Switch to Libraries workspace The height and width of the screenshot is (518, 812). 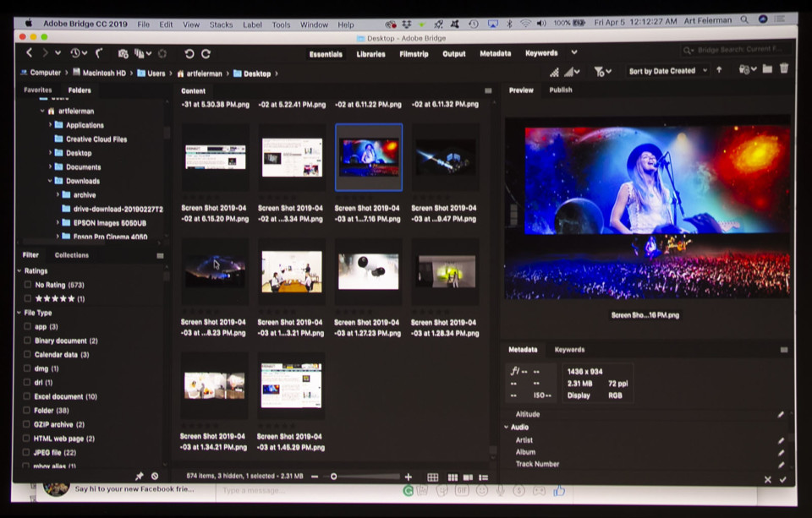click(x=370, y=54)
